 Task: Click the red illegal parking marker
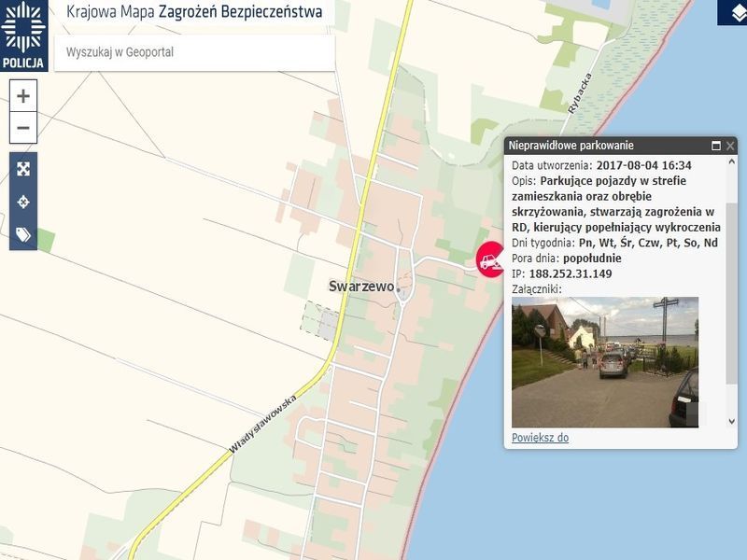pyautogui.click(x=490, y=259)
